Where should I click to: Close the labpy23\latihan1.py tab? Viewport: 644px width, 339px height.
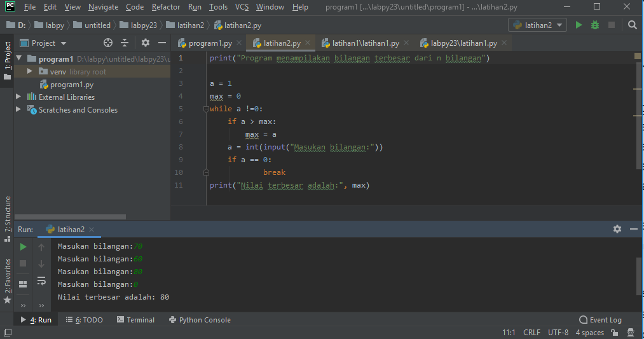pos(504,43)
